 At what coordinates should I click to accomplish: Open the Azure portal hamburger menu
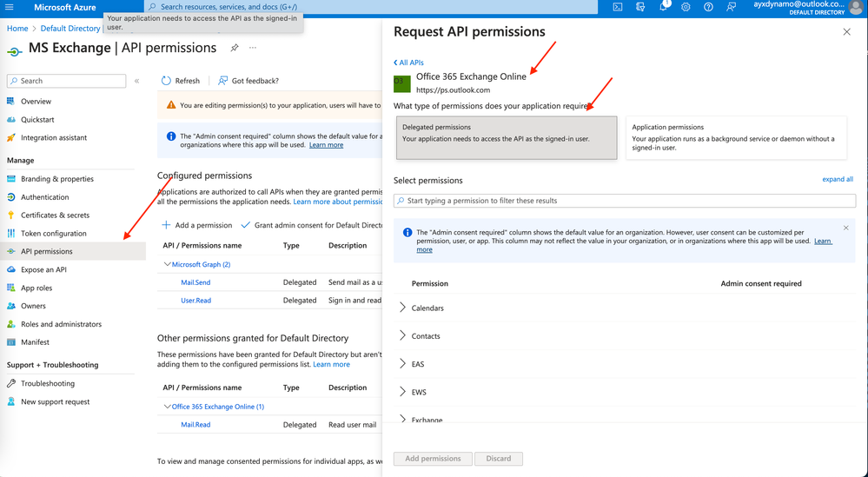[10, 7]
